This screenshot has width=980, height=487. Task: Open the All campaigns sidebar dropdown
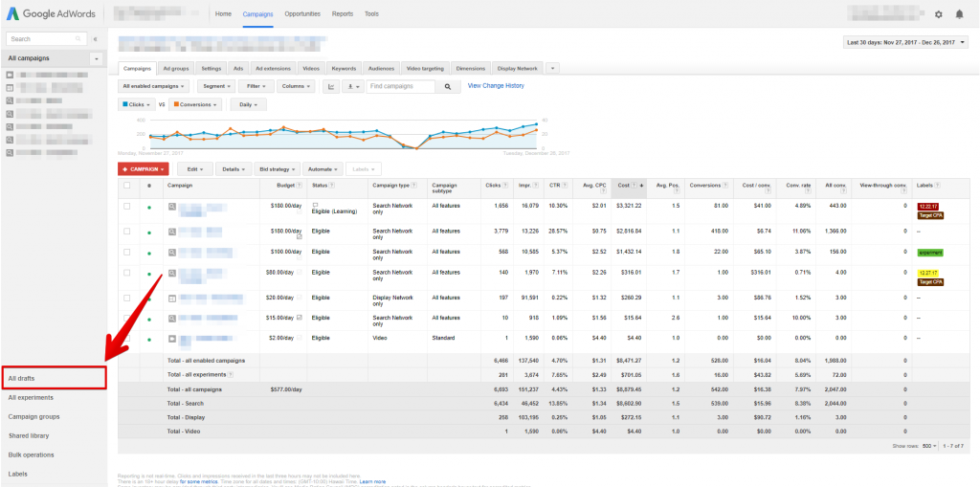pyautogui.click(x=97, y=58)
